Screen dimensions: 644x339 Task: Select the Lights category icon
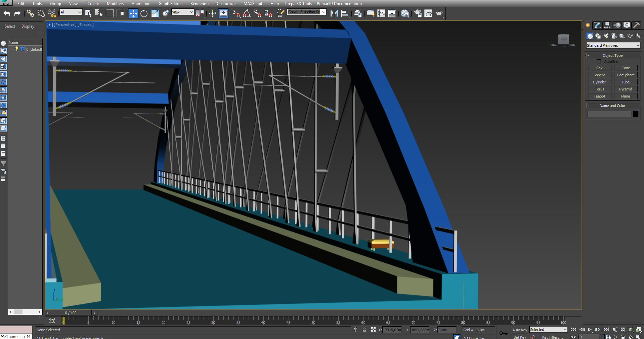pos(606,36)
